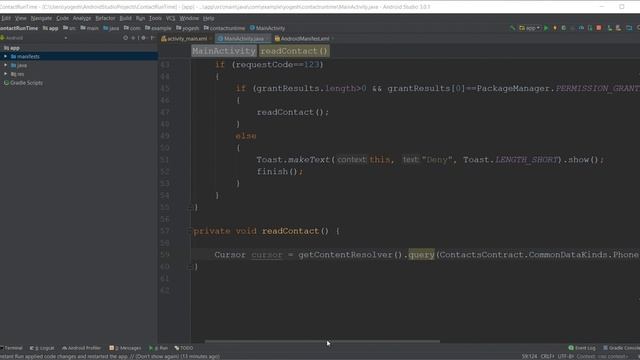Click the MainActivity editor structure breadcrumb
Screen dimensions: 640x360
[224, 51]
